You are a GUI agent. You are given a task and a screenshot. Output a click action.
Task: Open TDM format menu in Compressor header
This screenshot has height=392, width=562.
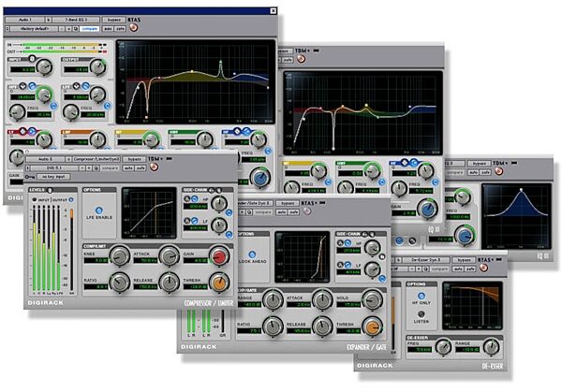(x=155, y=159)
